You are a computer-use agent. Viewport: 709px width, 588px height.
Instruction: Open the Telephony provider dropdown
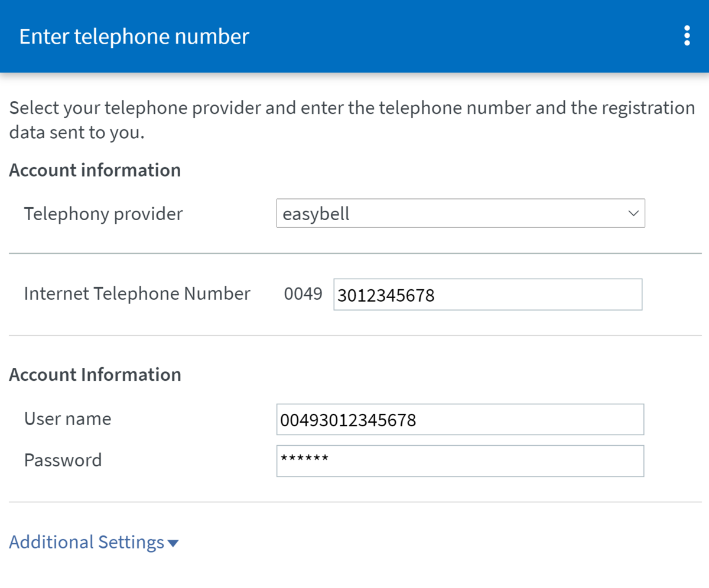pyautogui.click(x=460, y=214)
